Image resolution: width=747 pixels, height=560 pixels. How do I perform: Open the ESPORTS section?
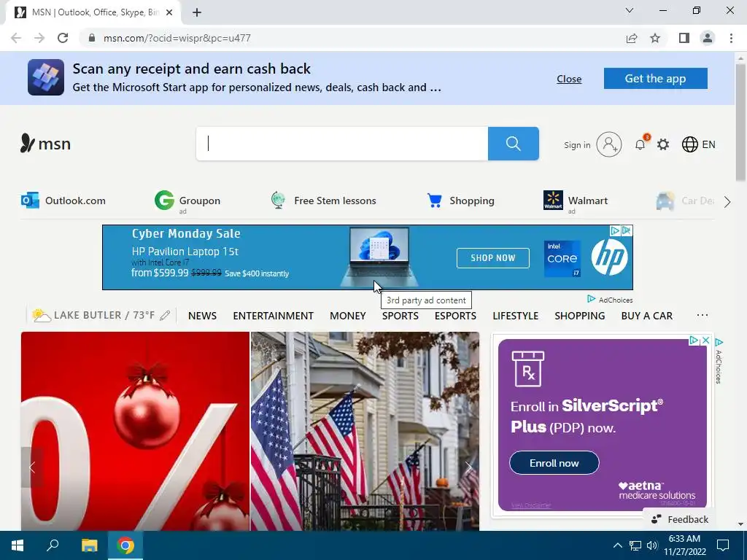coord(455,316)
